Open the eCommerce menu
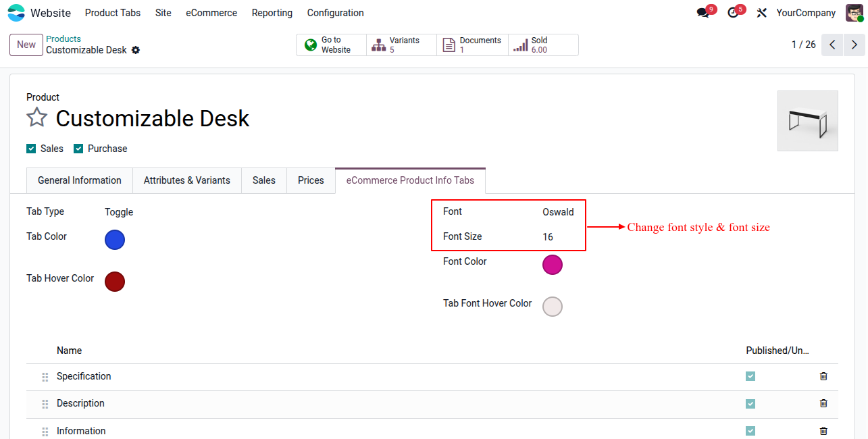The image size is (868, 439). (211, 13)
